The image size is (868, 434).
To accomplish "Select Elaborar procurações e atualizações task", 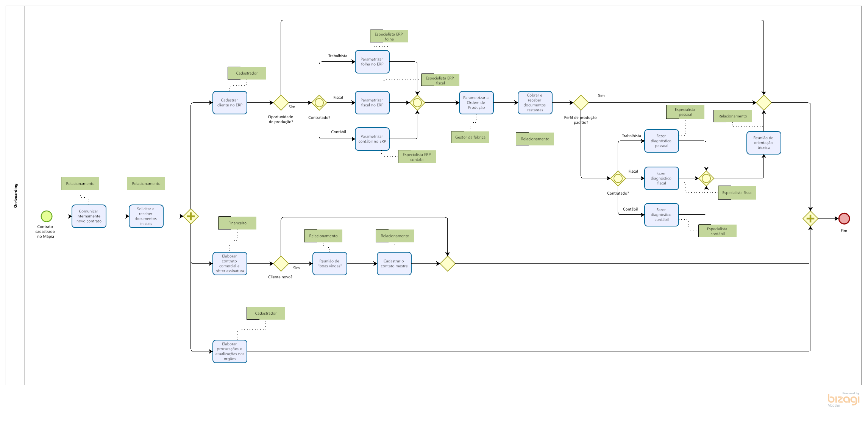I will pos(230,351).
